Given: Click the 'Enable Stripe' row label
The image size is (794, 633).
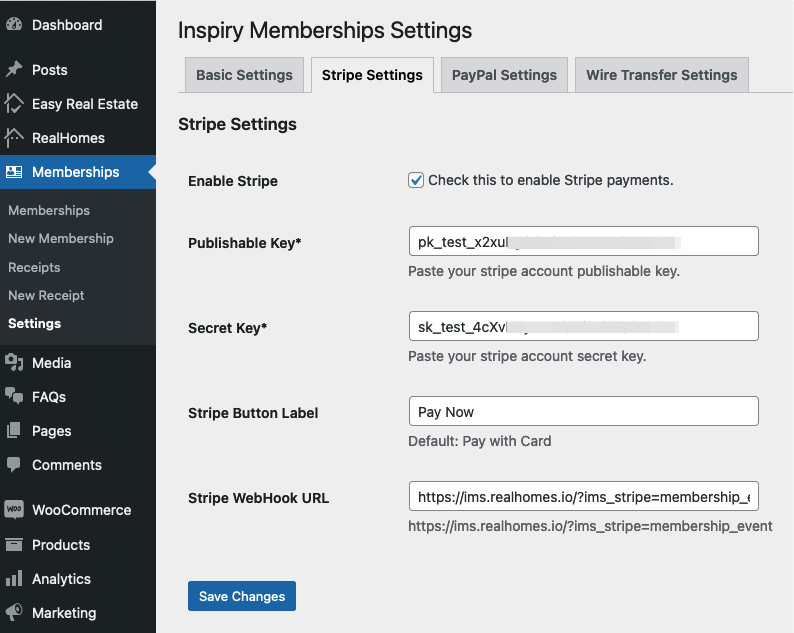Looking at the screenshot, I should tap(233, 181).
